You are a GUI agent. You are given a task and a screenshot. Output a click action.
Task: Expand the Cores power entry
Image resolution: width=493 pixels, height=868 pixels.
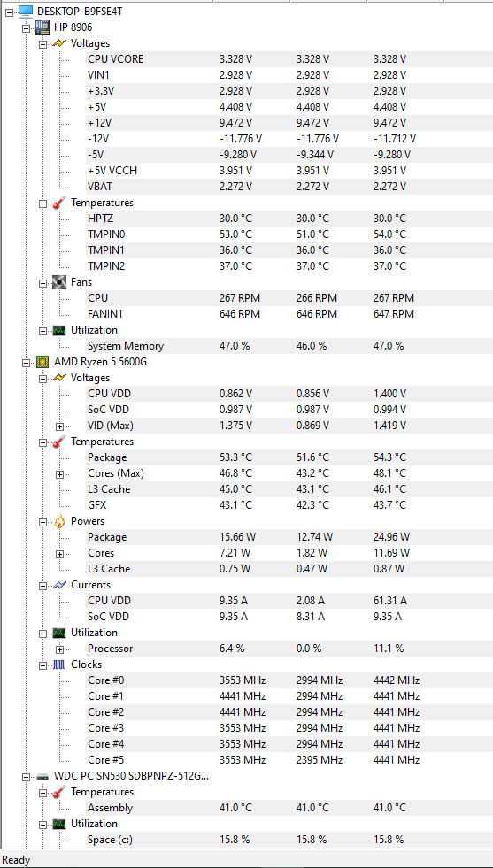coord(59,554)
